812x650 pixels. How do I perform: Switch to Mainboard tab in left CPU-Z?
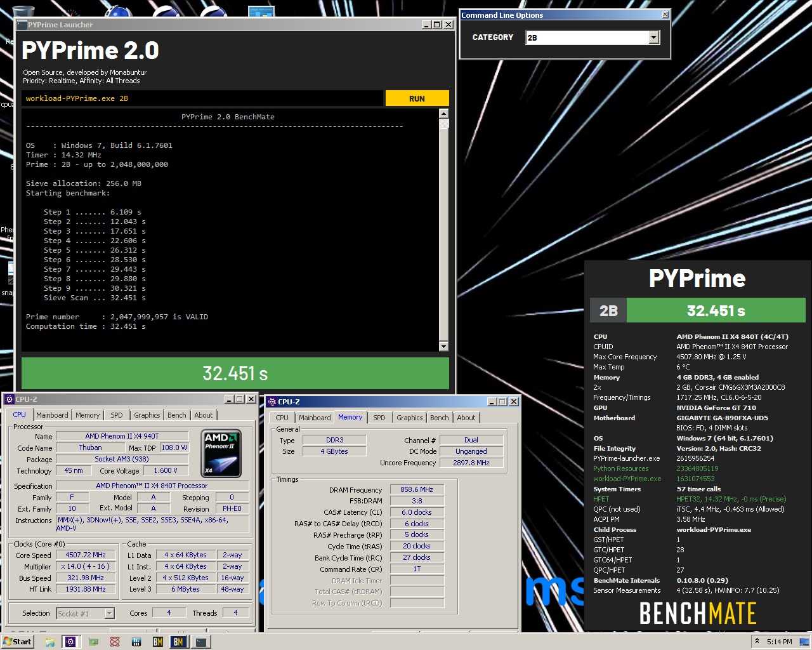(52, 415)
